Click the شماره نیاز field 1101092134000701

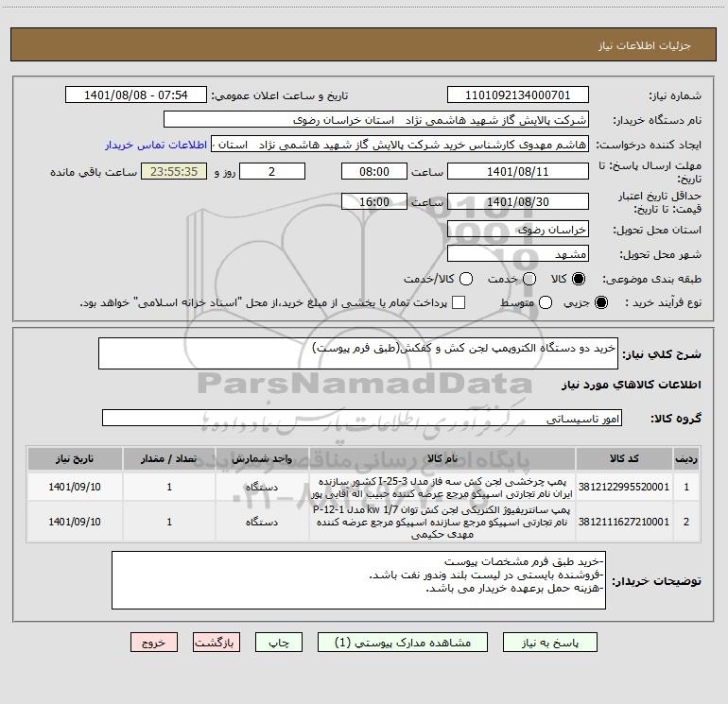tap(518, 95)
